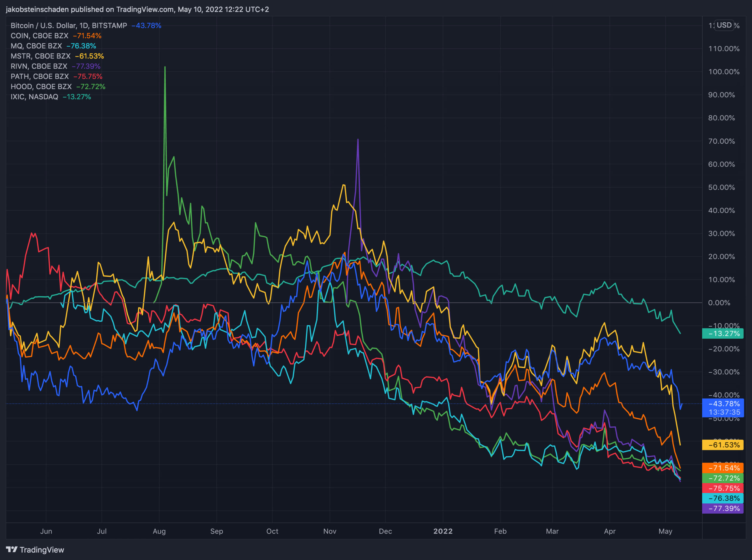Image resolution: width=752 pixels, height=560 pixels.
Task: Click the 50.00% axis tick label
Action: tap(721, 187)
